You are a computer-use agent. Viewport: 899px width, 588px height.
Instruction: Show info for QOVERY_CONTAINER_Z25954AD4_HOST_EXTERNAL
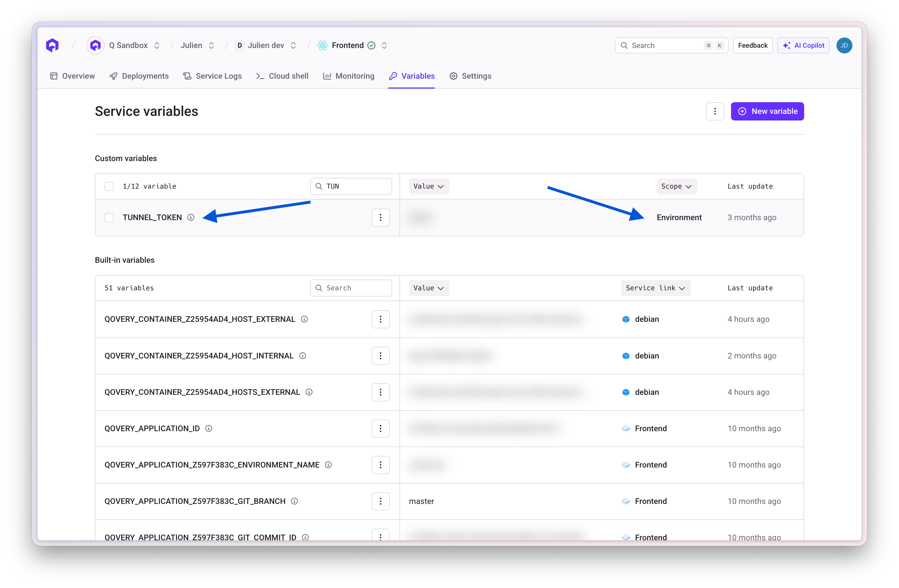(x=304, y=319)
